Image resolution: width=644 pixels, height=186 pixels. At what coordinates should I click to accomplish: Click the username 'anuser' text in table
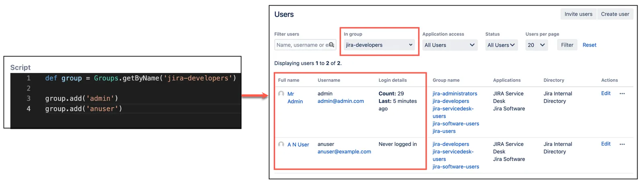tap(326, 144)
